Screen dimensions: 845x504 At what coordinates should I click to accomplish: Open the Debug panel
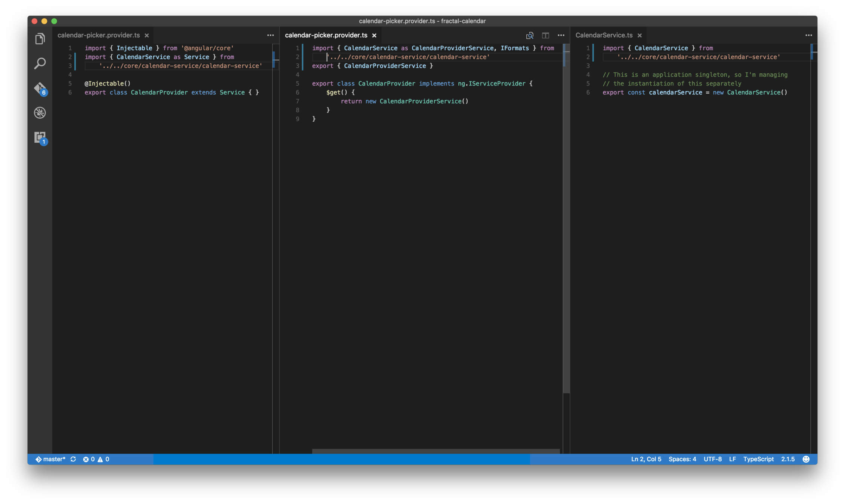pos(40,113)
